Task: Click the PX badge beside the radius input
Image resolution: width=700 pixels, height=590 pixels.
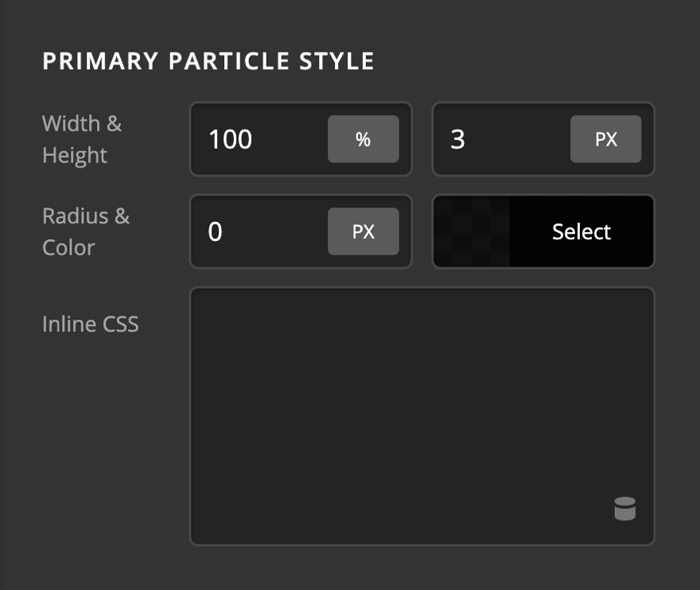Action: pos(364,231)
